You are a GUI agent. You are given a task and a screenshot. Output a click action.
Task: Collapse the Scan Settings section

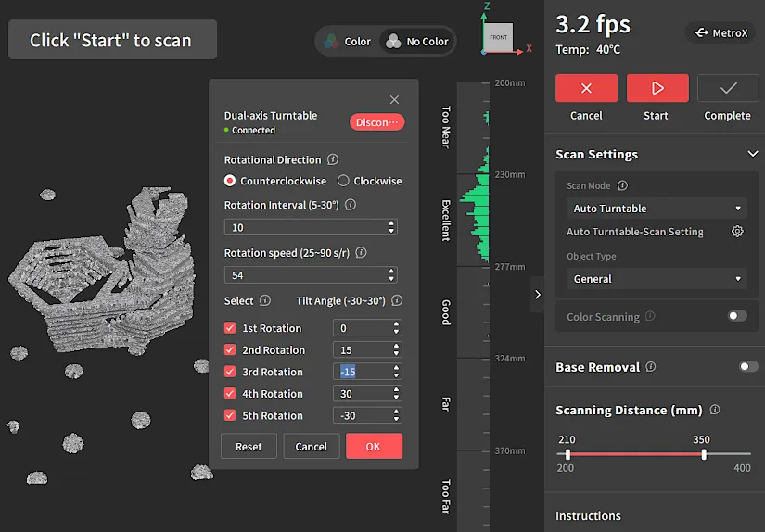[753, 154]
